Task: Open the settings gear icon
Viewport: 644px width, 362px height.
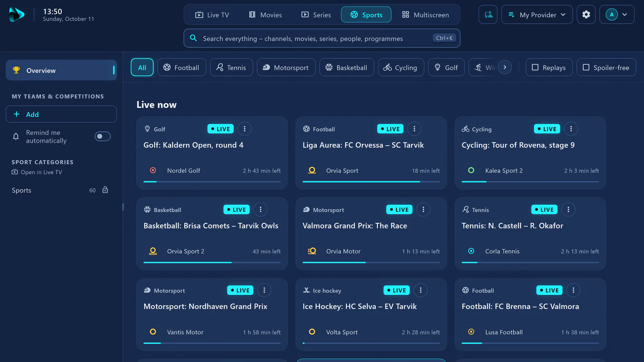Action: tap(586, 14)
